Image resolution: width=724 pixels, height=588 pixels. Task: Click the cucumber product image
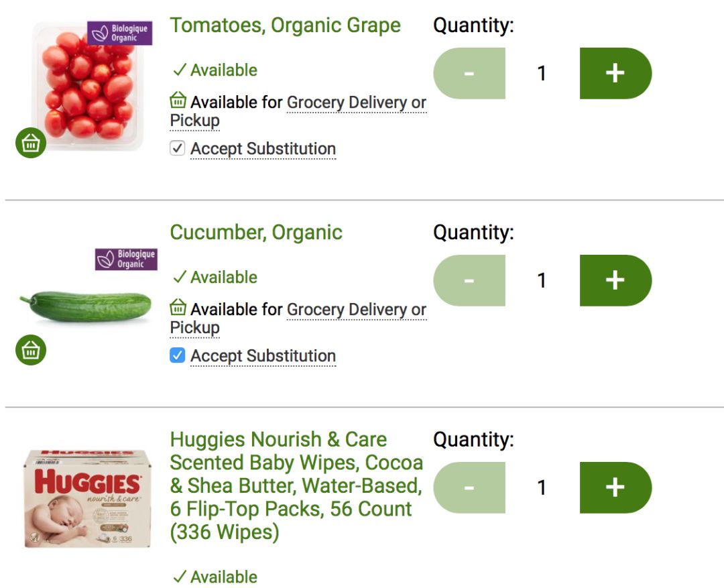click(86, 306)
